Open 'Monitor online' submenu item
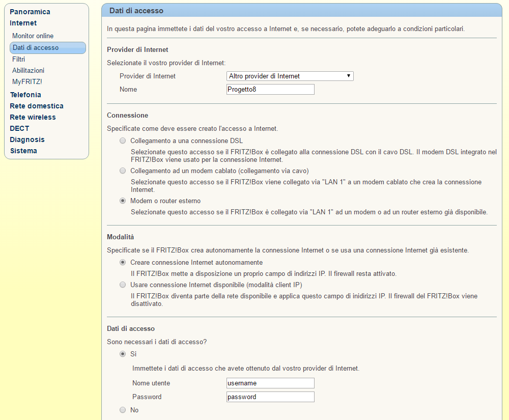This screenshot has height=420, width=509. click(x=33, y=36)
